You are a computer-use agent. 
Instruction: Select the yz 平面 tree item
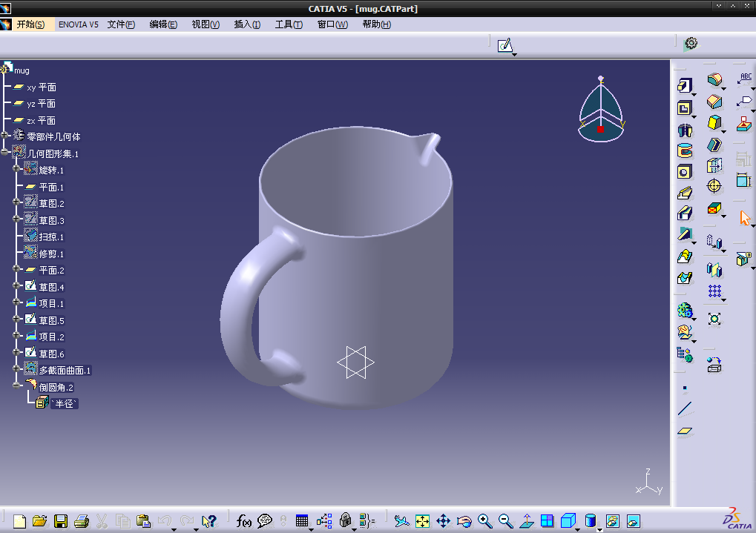coord(42,104)
